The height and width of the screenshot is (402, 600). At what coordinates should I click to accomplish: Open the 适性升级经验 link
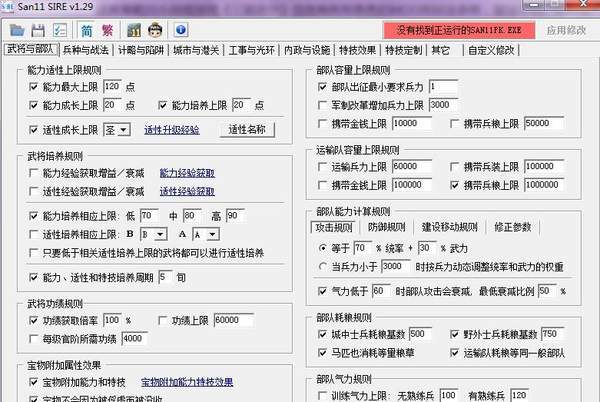pyautogui.click(x=171, y=130)
